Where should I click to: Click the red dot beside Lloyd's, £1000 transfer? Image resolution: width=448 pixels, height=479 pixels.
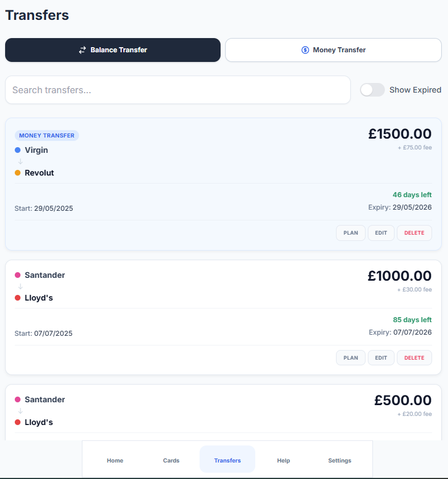[18, 298]
